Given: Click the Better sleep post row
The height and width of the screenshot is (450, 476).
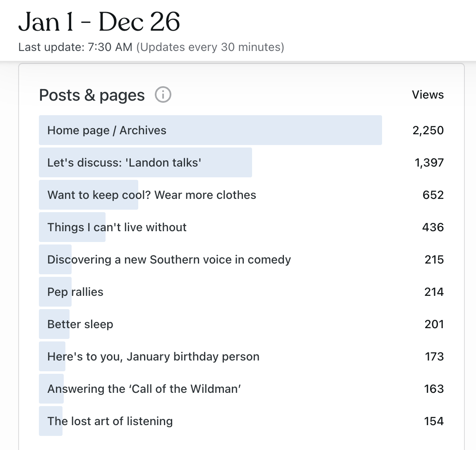Looking at the screenshot, I should 80,324.
